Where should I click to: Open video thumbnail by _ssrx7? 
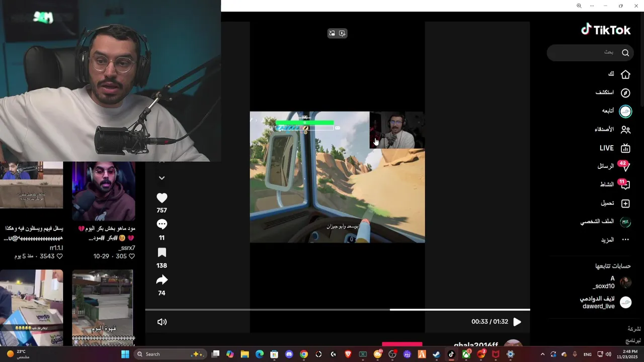(104, 191)
